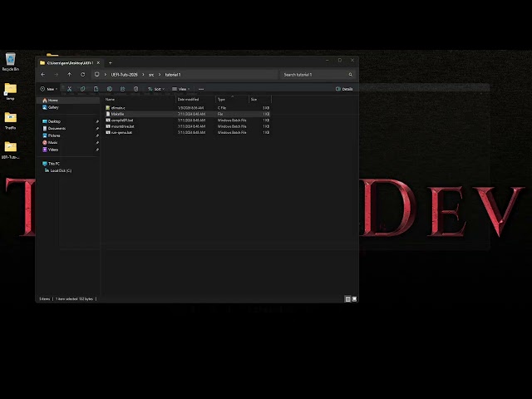
Task: Open Recycle Bin on the desktop
Action: pos(11,62)
